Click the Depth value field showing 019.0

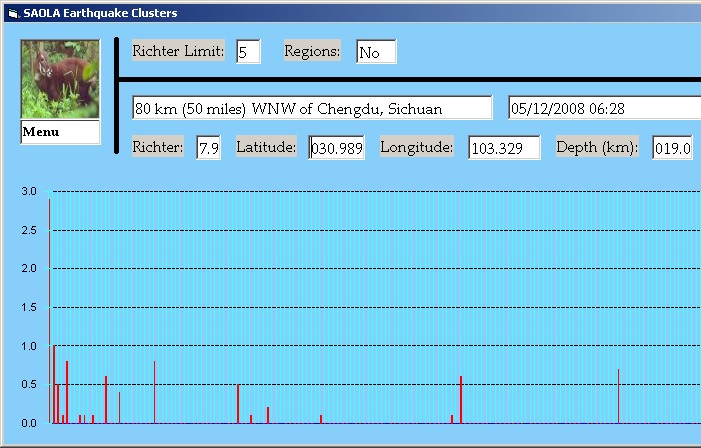click(672, 148)
